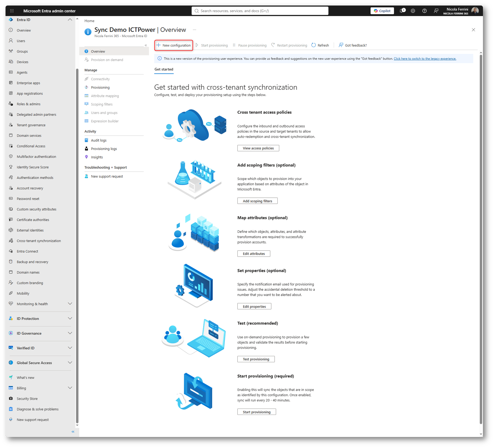Click the Security Store bag icon
Viewport: 494px width, 448px height.
tap(11, 398)
